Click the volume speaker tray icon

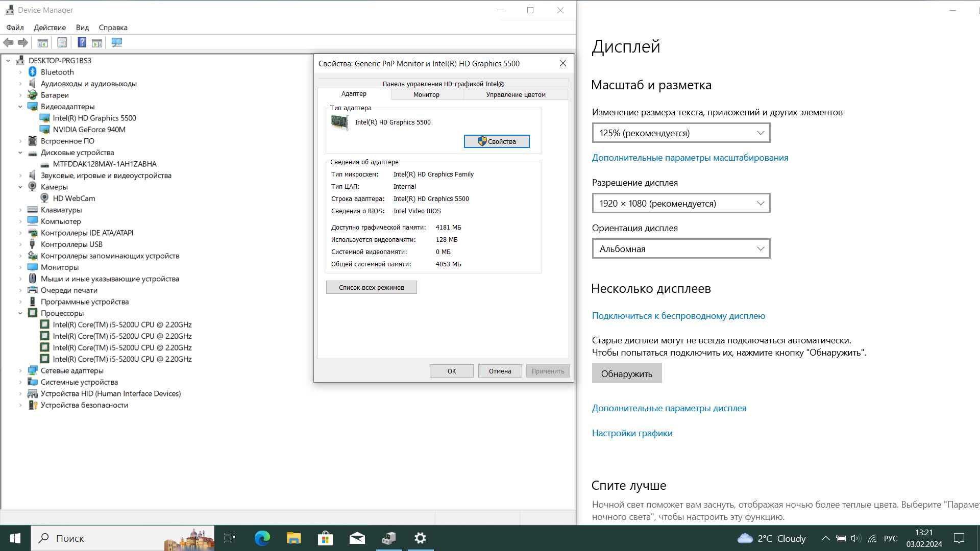tap(856, 538)
